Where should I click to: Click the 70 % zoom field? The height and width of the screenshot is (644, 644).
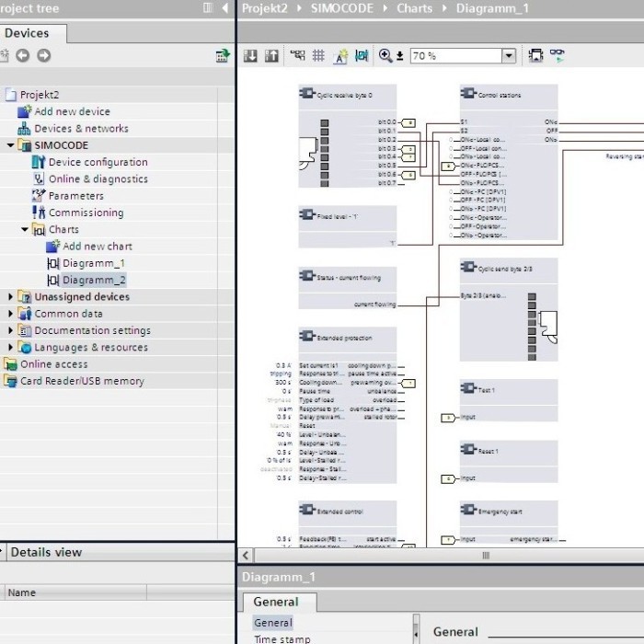456,55
